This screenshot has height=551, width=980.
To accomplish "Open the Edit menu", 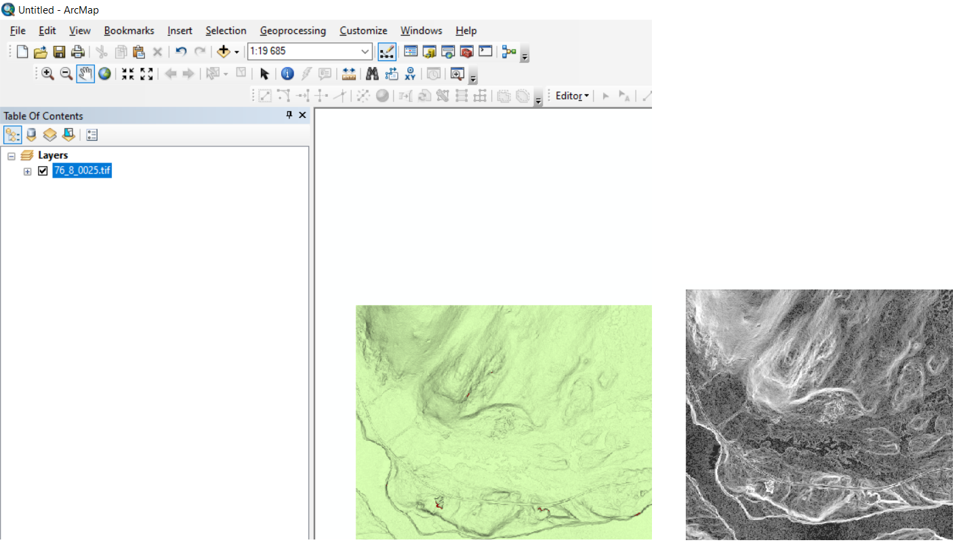I will click(47, 30).
